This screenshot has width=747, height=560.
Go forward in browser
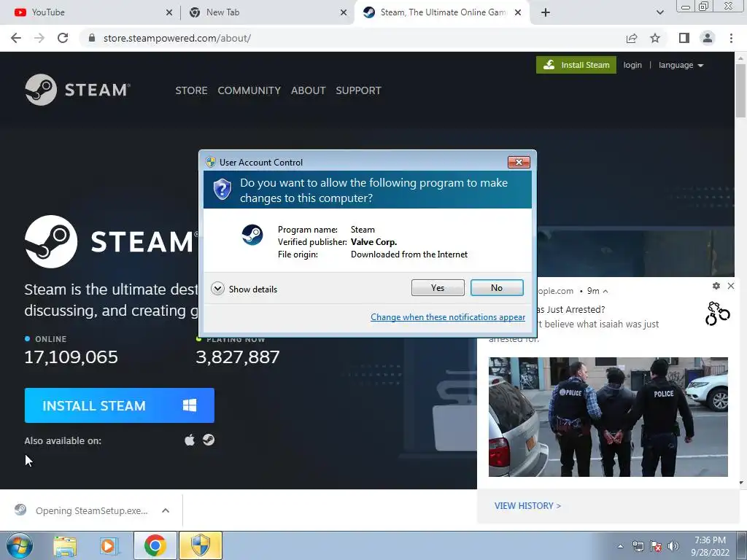[x=39, y=38]
